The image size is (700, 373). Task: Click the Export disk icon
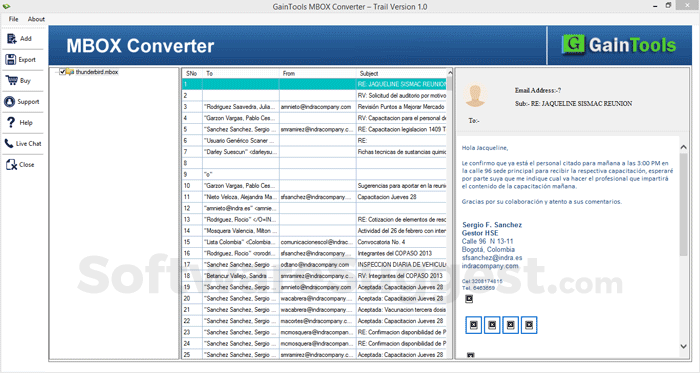click(x=11, y=59)
